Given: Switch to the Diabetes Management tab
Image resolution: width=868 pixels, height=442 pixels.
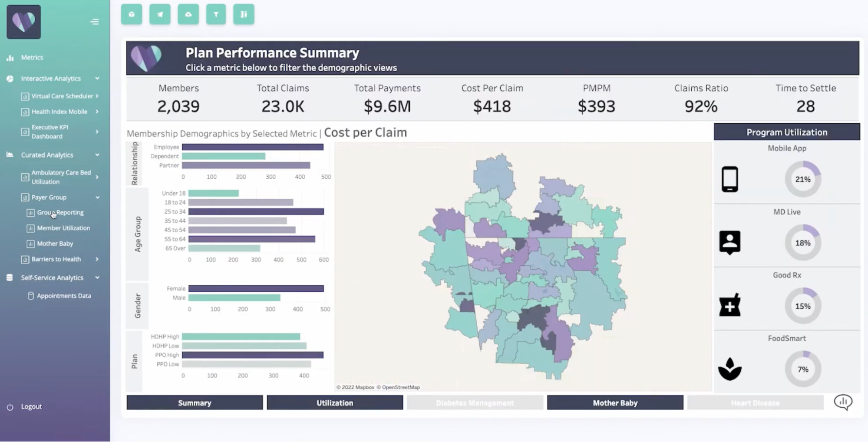Looking at the screenshot, I should (x=475, y=402).
